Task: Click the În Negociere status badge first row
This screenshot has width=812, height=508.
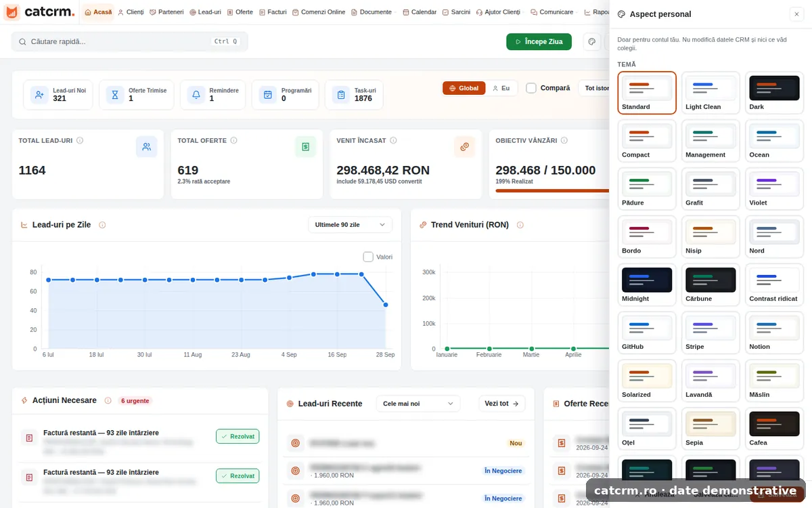Action: 503,470
